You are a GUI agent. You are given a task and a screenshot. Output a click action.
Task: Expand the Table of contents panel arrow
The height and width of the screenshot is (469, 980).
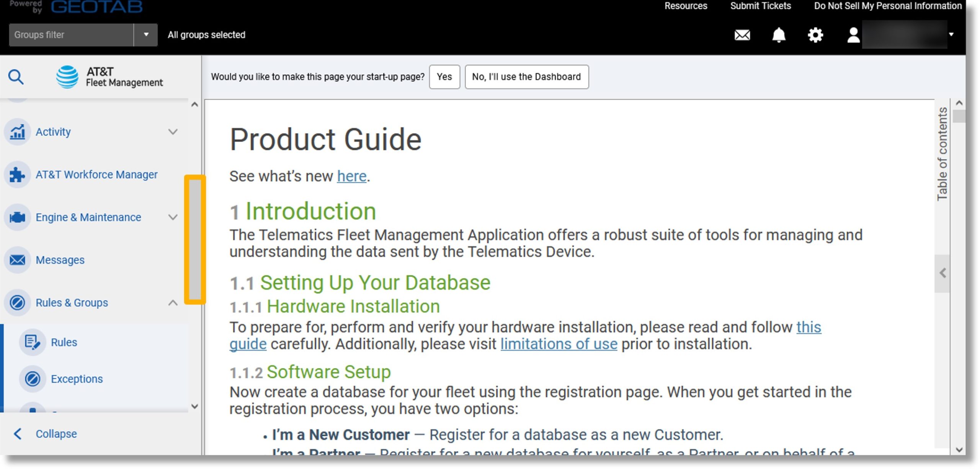[x=942, y=273]
